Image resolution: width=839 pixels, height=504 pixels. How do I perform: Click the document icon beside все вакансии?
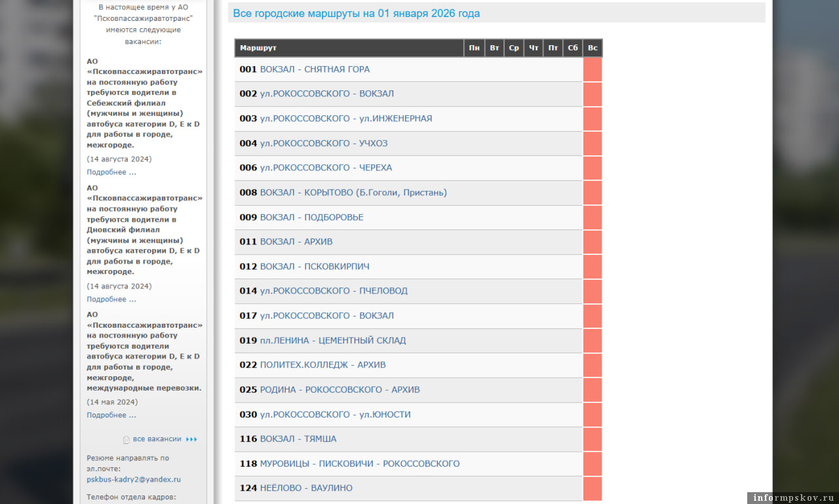tap(127, 440)
